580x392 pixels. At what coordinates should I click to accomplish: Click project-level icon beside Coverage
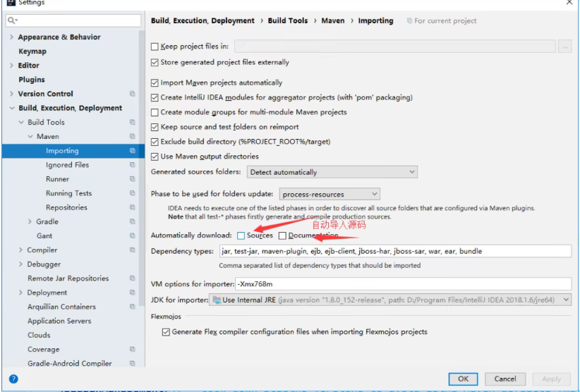(x=133, y=349)
